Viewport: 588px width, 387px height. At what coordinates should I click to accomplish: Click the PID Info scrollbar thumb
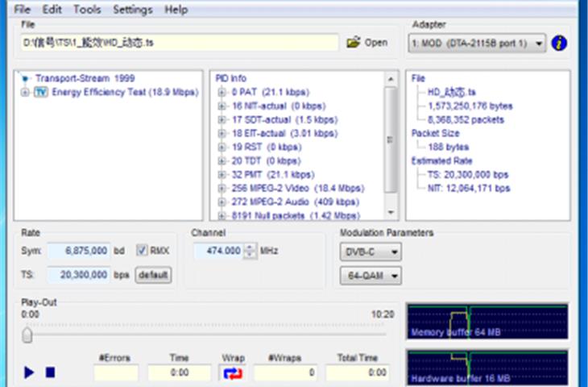click(x=391, y=139)
